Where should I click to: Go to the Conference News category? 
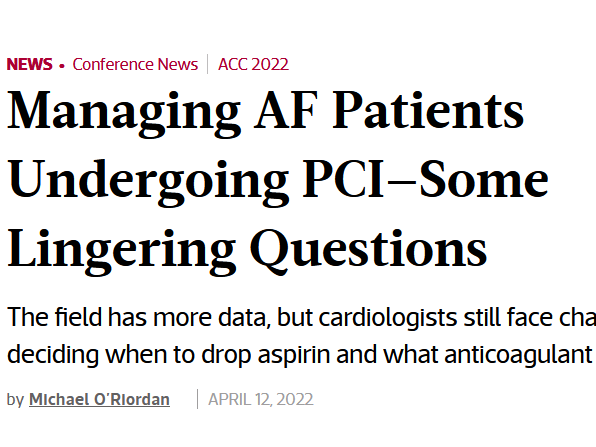(135, 64)
